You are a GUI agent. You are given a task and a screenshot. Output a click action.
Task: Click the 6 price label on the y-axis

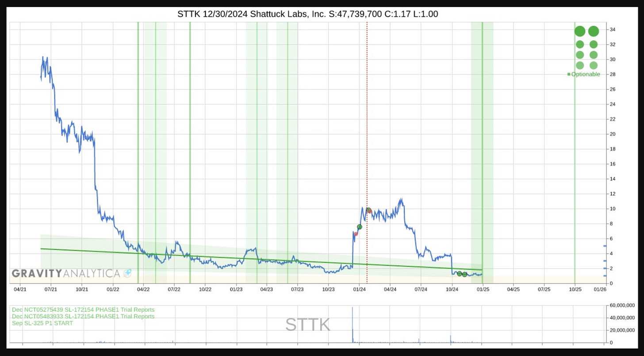click(x=612, y=239)
